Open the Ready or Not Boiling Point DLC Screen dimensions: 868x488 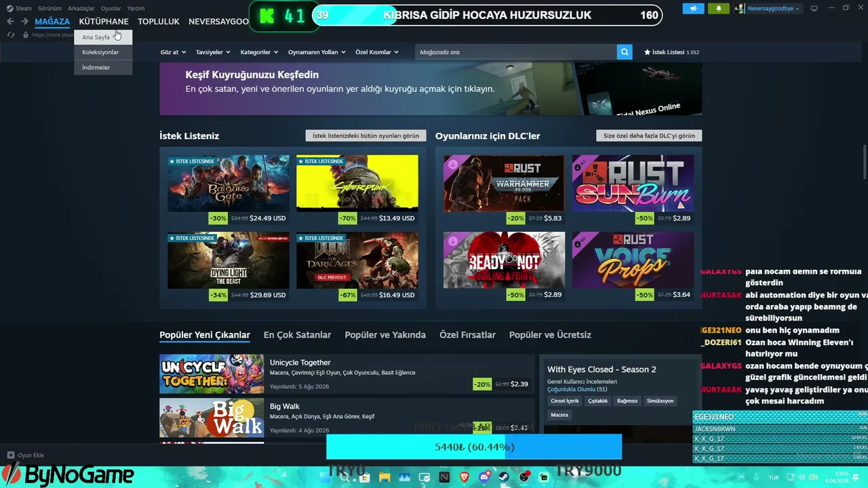504,260
